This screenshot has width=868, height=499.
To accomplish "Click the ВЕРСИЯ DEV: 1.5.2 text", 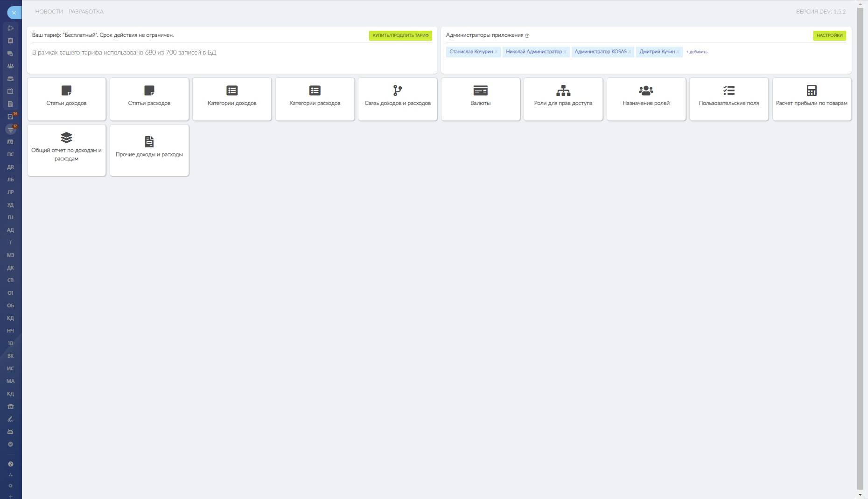I will (x=821, y=12).
